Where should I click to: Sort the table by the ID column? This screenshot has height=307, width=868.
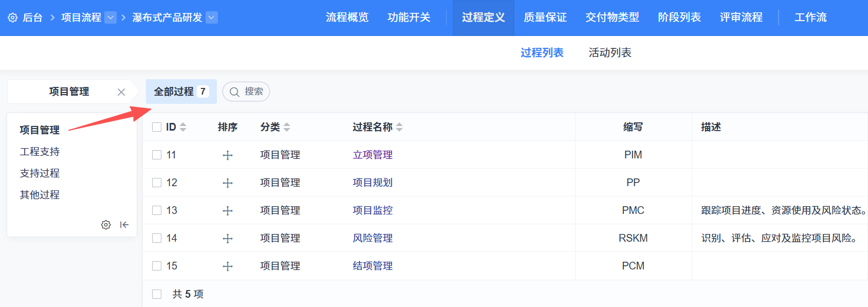(183, 127)
